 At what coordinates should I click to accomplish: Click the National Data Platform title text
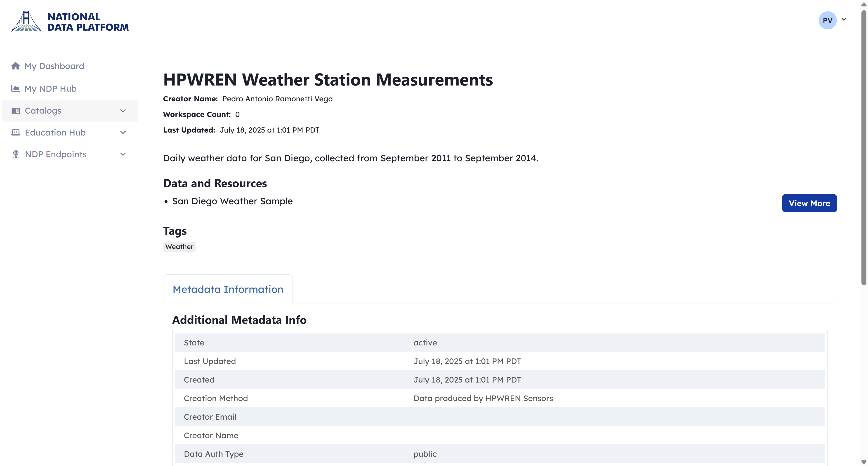point(88,22)
